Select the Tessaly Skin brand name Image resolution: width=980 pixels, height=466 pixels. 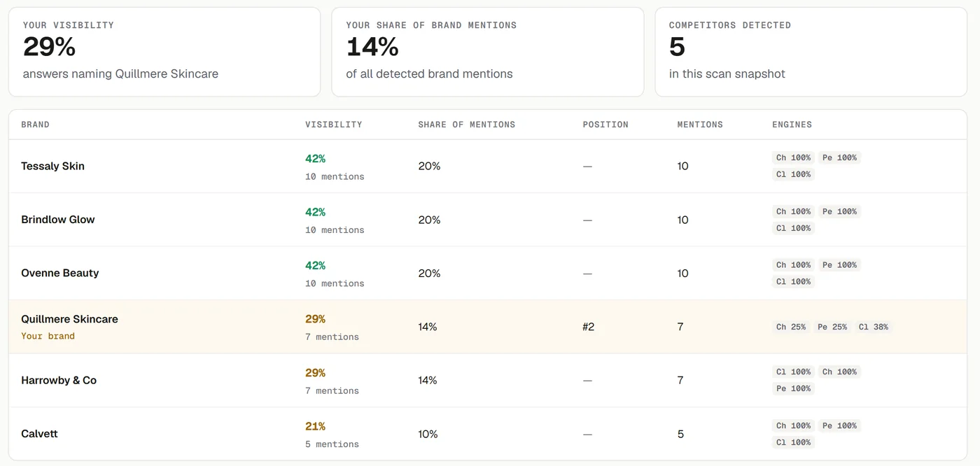point(52,166)
